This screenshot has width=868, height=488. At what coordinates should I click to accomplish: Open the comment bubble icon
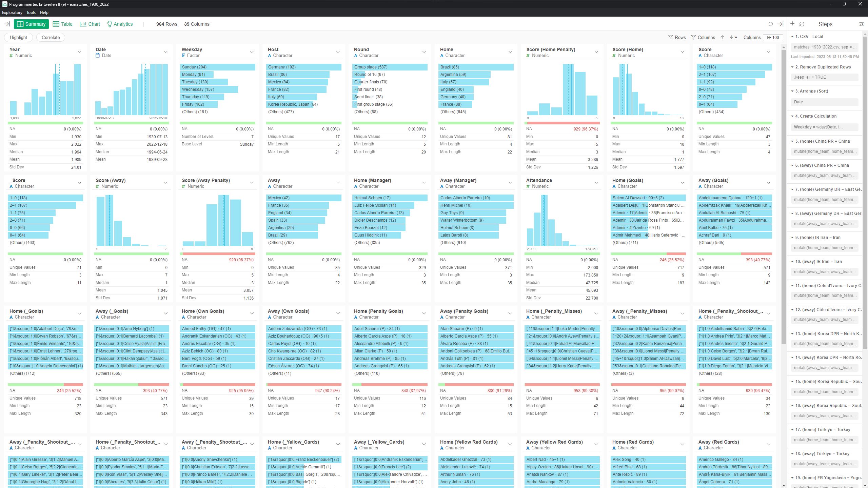point(770,24)
